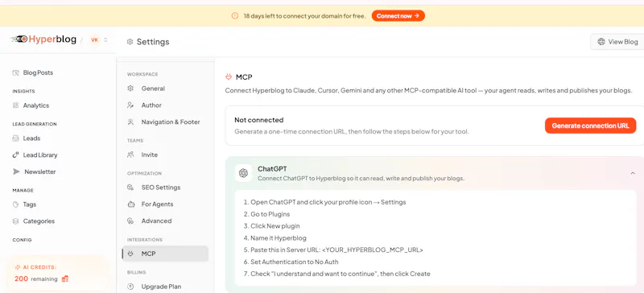This screenshot has height=293, width=644.
Task: Open the Invite teams tab
Action: [x=165, y=155]
